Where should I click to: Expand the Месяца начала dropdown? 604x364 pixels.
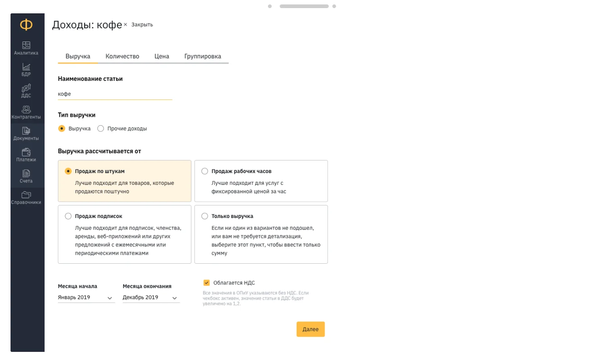pyautogui.click(x=86, y=298)
